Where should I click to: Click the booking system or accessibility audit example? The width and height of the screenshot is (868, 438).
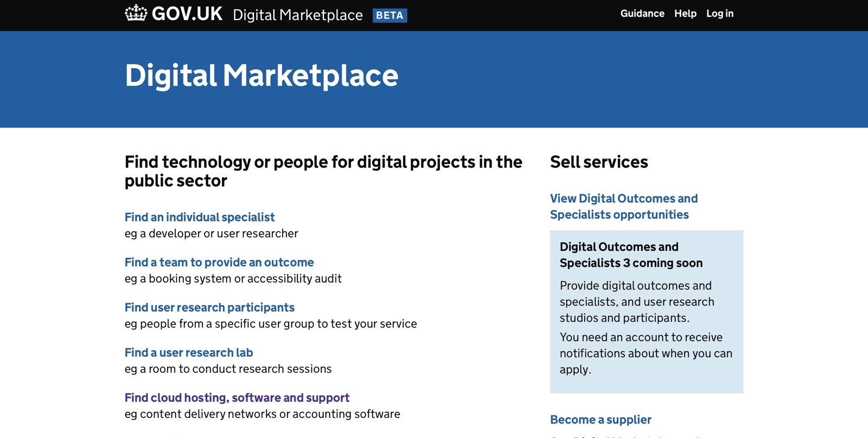(x=233, y=278)
